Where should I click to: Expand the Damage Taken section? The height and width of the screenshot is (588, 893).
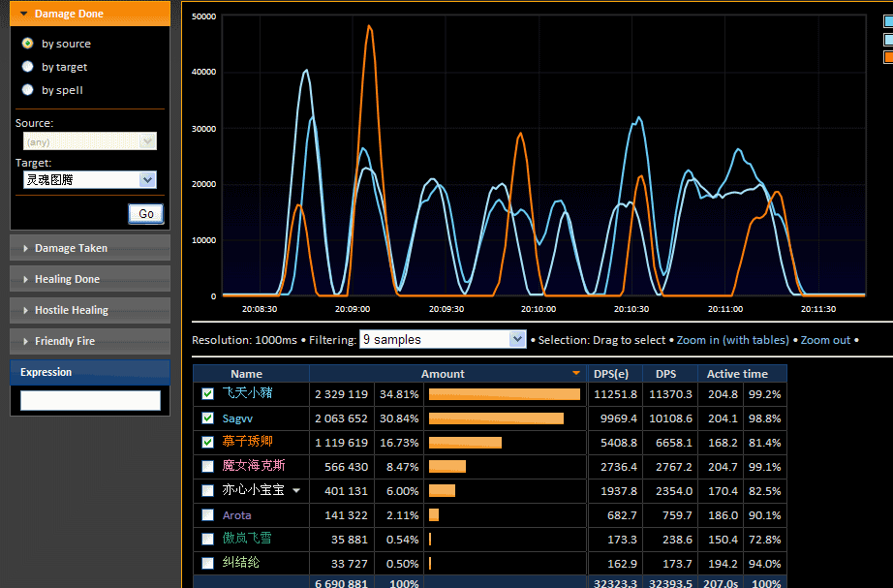[90, 248]
